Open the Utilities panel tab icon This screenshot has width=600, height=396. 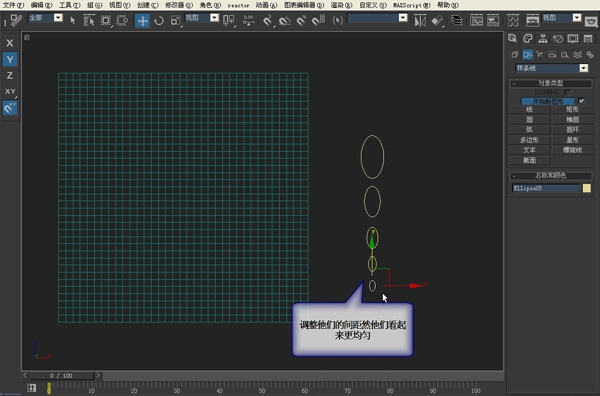[x=588, y=39]
